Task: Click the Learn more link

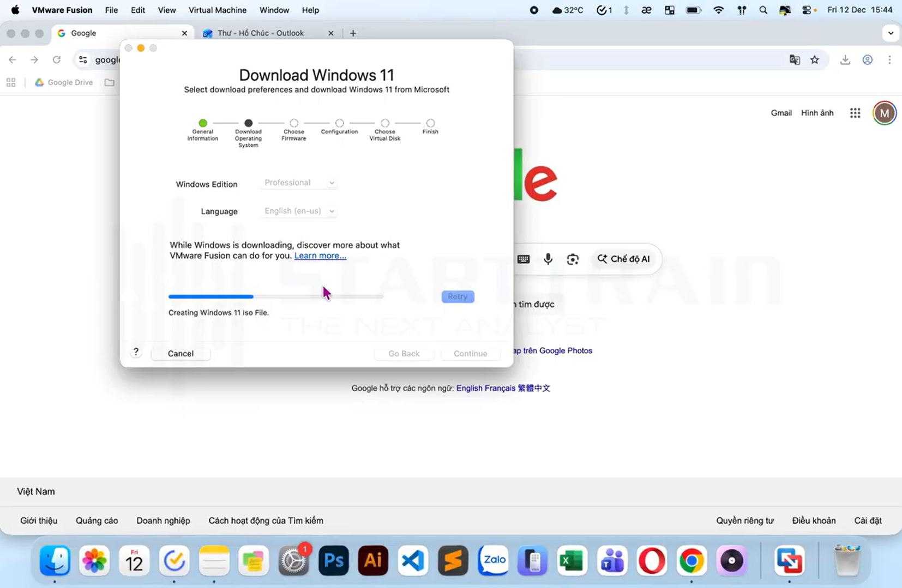Action: (x=320, y=256)
